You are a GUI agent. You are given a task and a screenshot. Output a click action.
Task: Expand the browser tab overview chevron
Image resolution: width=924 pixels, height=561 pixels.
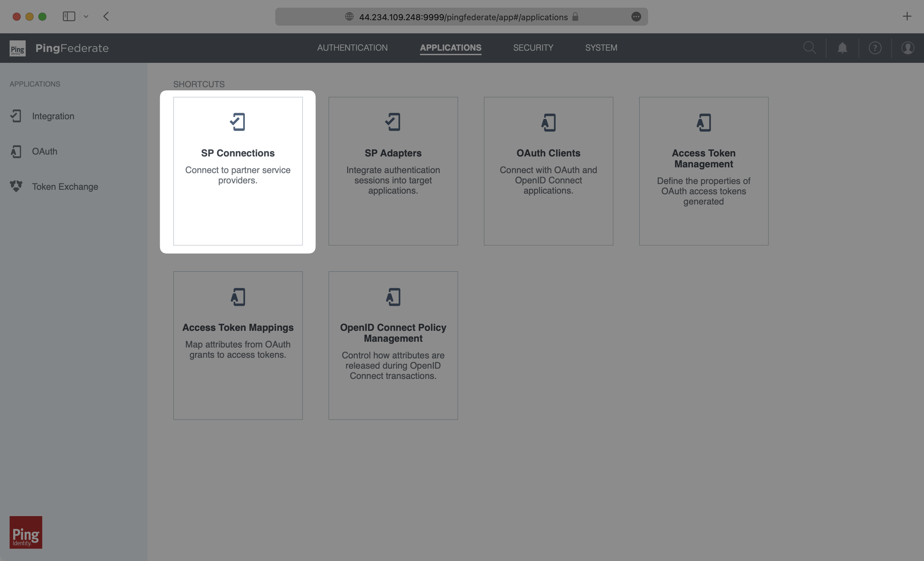tap(86, 16)
